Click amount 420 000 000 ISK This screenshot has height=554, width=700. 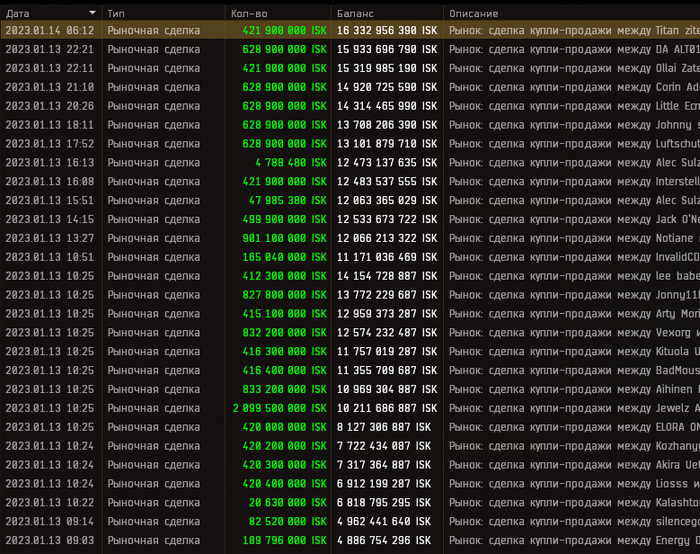[285, 427]
